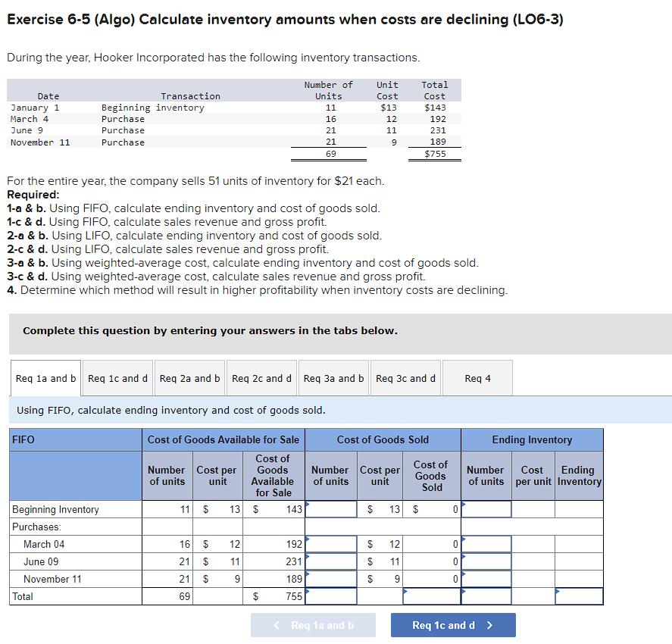Select the Req 1a and b tab
This screenshot has width=672, height=644.
(x=45, y=378)
